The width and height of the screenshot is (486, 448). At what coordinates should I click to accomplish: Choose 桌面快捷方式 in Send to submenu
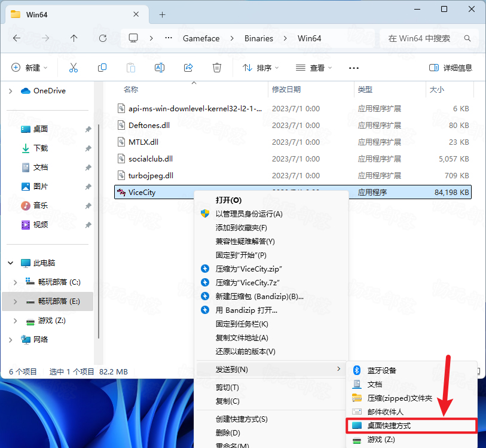tap(411, 426)
